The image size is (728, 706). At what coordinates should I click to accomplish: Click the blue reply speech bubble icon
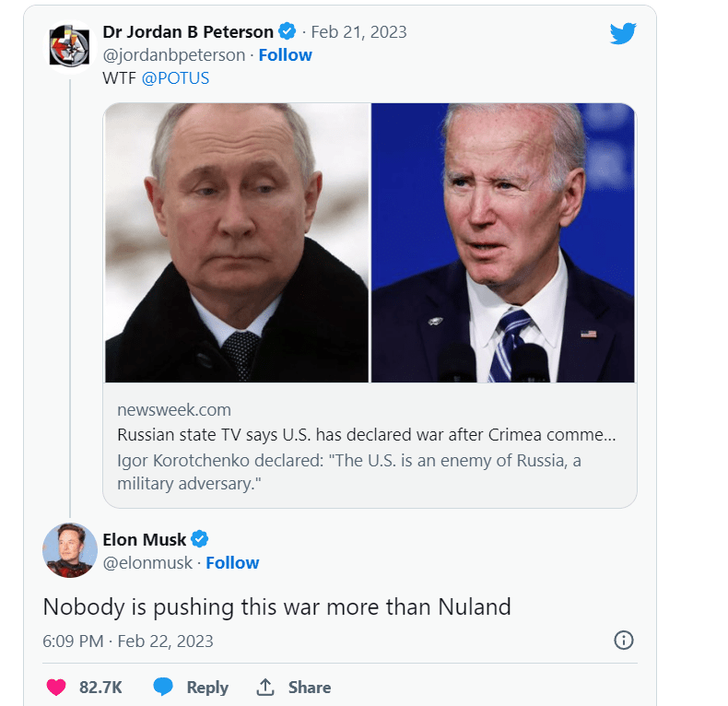[x=163, y=687]
